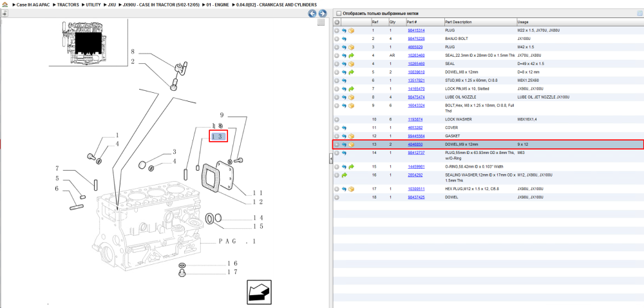
Task: Click the blue arrow icon on the COVER row
Action: [344, 128]
